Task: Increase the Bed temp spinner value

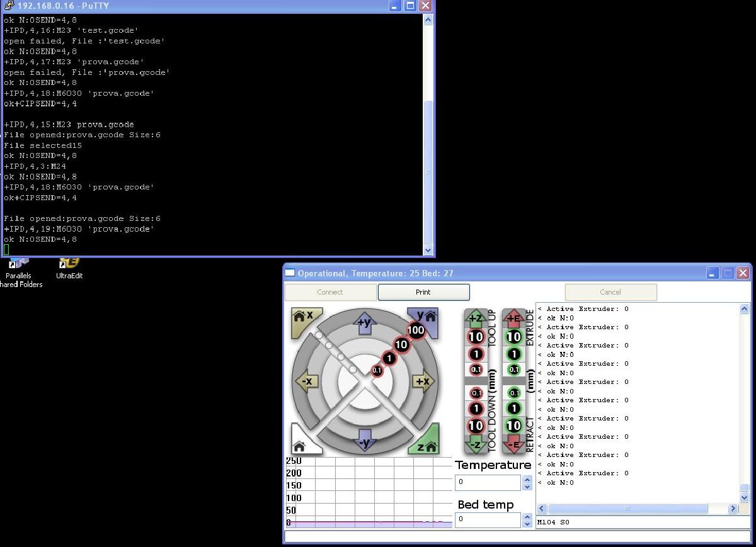Action: pos(527,516)
